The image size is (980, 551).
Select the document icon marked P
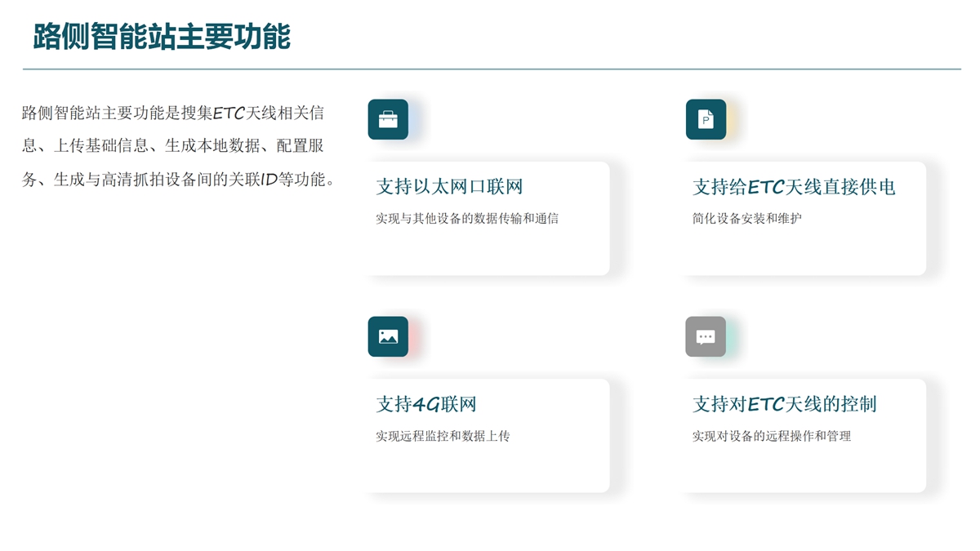click(x=706, y=120)
